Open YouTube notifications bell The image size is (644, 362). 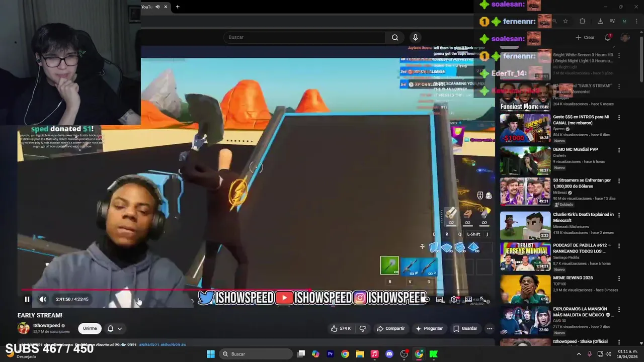(x=608, y=37)
